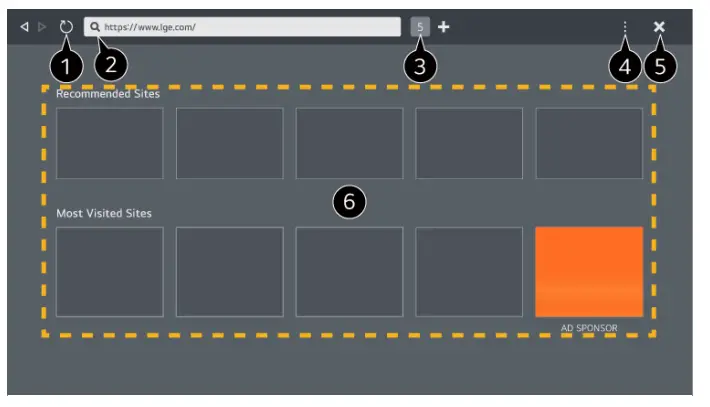The image size is (710, 407).
Task: Open the second Recommended Sites tile
Action: (230, 143)
